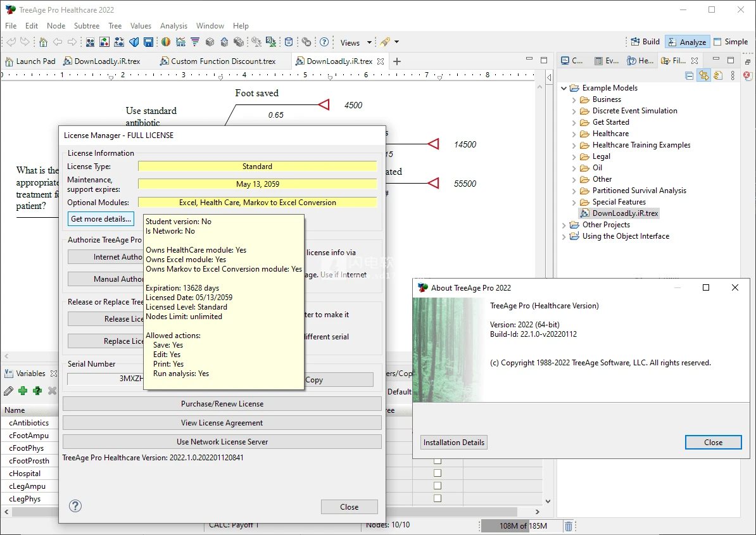Tick the checkbox in the cHospital row
The height and width of the screenshot is (535, 756).
click(x=438, y=474)
